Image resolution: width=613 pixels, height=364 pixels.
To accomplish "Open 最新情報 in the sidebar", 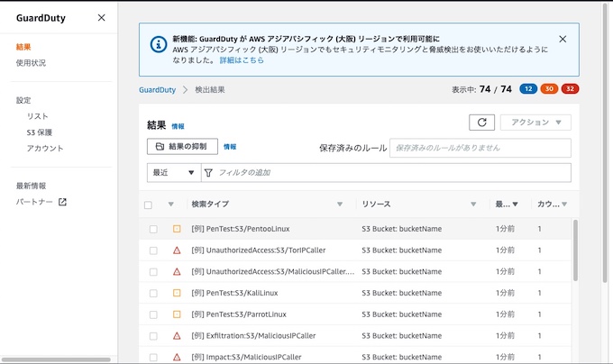I will [31, 186].
